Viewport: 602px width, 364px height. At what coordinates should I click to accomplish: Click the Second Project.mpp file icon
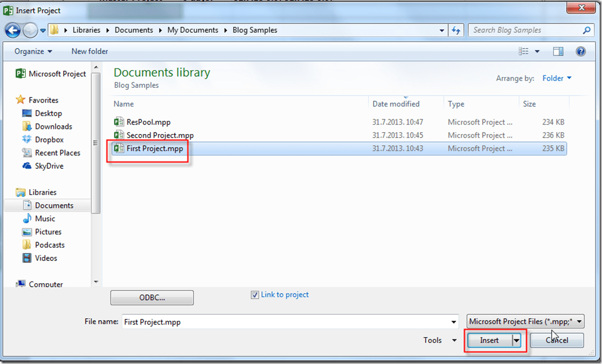119,135
